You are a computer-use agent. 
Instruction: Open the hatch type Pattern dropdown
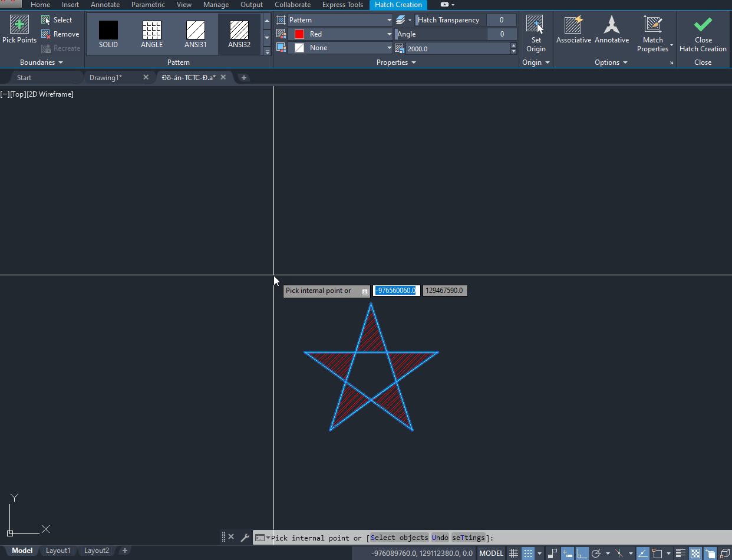(x=340, y=20)
